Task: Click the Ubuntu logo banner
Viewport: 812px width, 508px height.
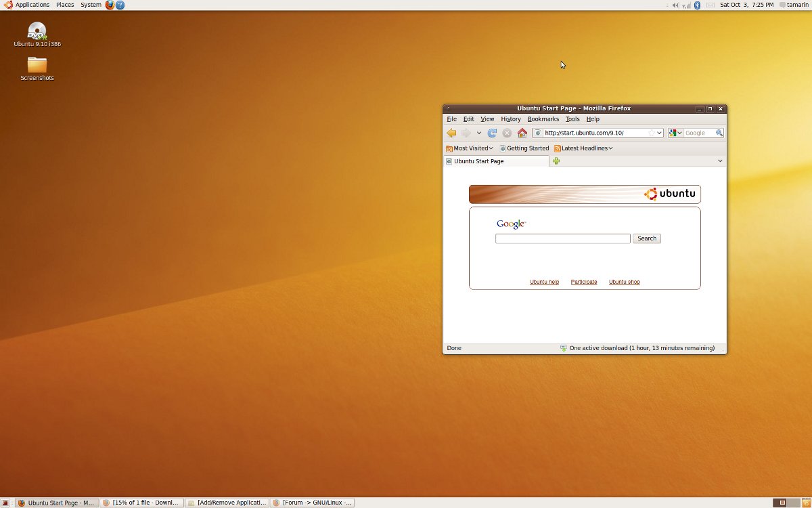Action: coord(585,194)
